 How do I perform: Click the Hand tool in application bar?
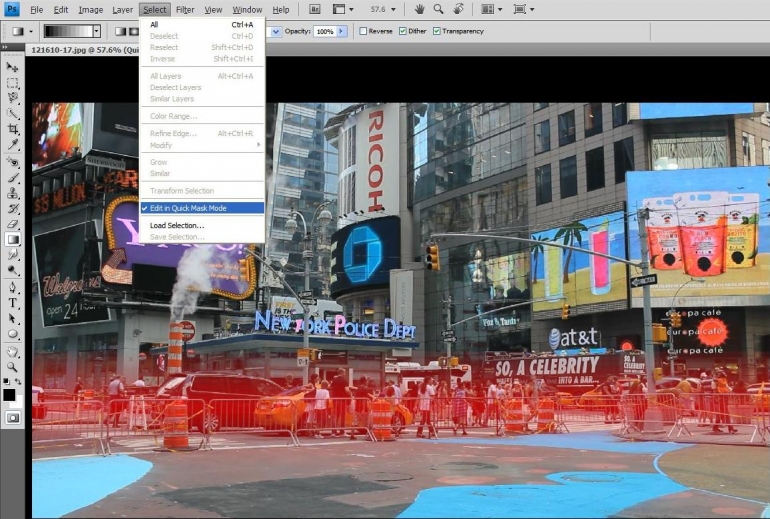[419, 9]
